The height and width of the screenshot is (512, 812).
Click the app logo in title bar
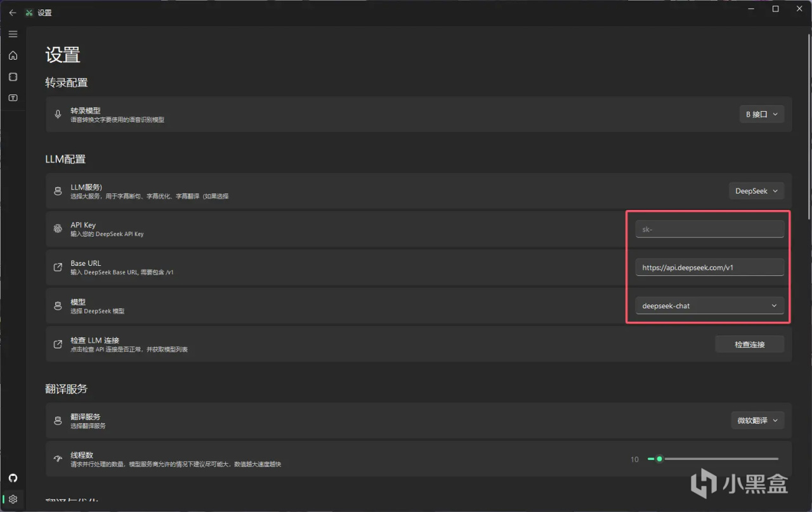(x=29, y=13)
